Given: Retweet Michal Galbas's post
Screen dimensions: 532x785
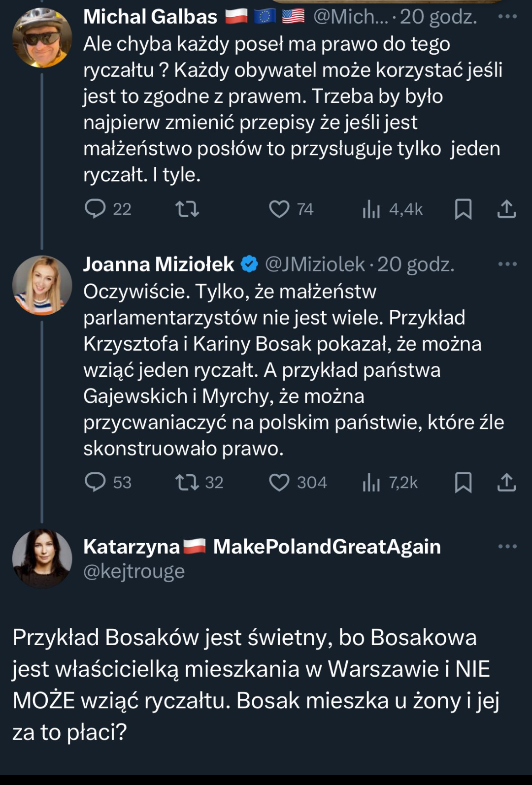Looking at the screenshot, I should coord(188,209).
